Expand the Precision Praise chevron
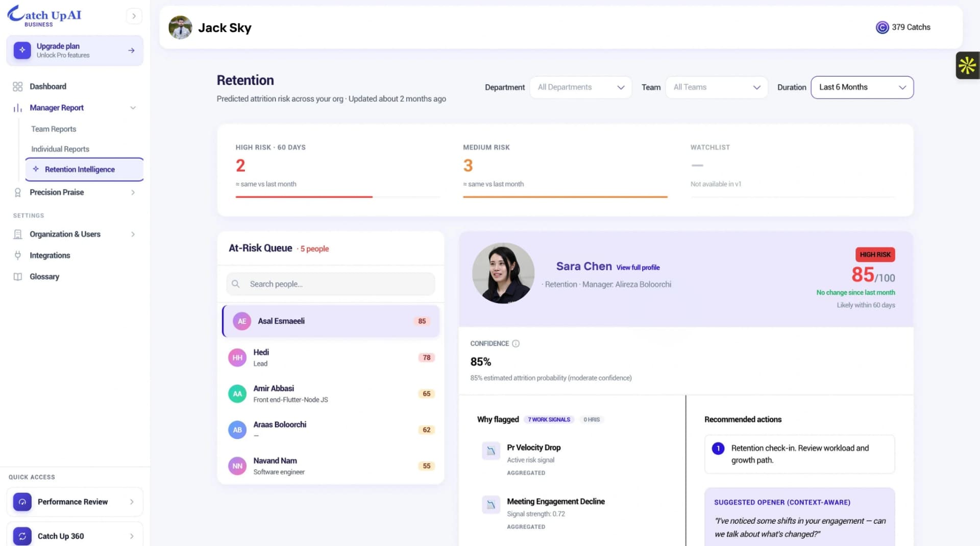 point(133,193)
